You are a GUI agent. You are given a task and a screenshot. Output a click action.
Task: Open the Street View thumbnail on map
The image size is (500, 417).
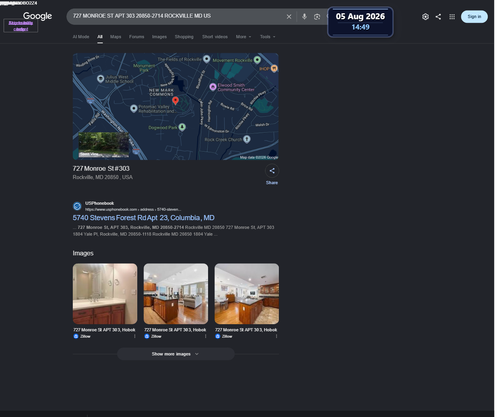tap(104, 145)
